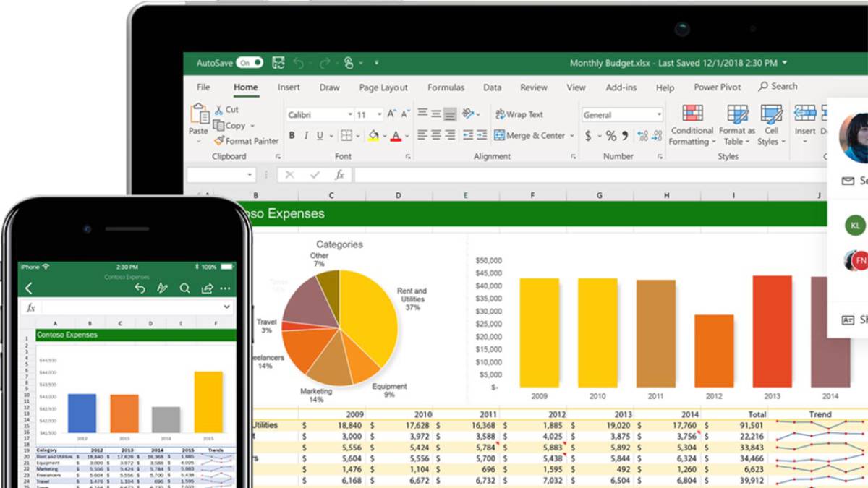Click Wrap Text
Image resolution: width=868 pixels, height=488 pixels.
[x=519, y=114]
